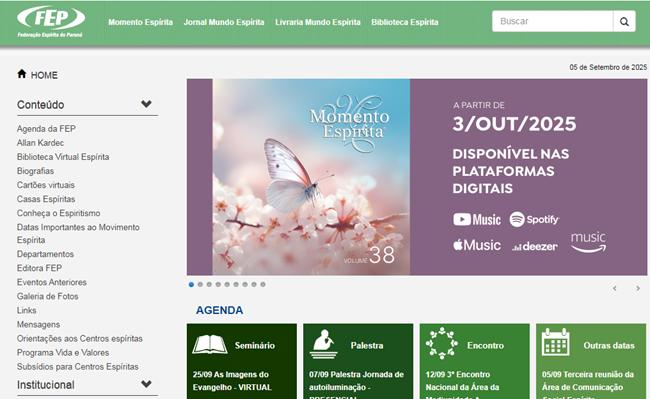Open the Seminário book icon
The height and width of the screenshot is (399, 650).
[210, 344]
